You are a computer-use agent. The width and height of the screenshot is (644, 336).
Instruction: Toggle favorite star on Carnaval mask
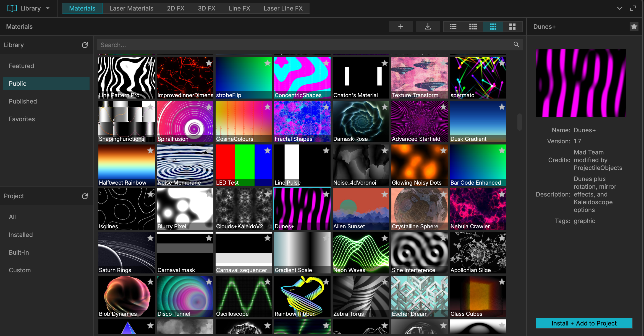tap(209, 238)
